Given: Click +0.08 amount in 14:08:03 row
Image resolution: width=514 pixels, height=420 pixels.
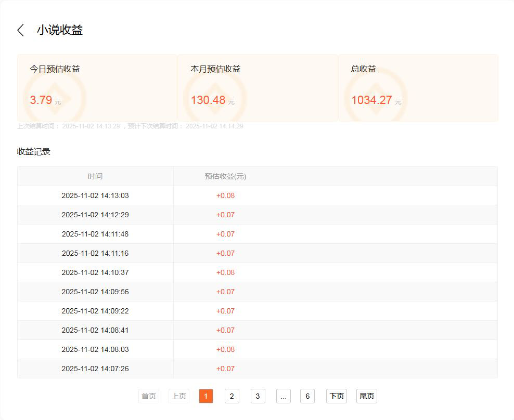Looking at the screenshot, I should (x=225, y=349).
